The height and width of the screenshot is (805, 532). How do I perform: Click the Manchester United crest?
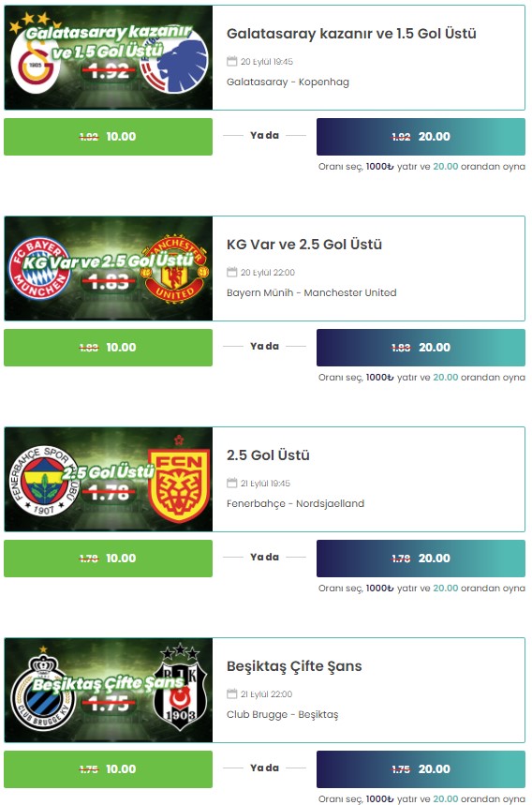tap(174, 269)
